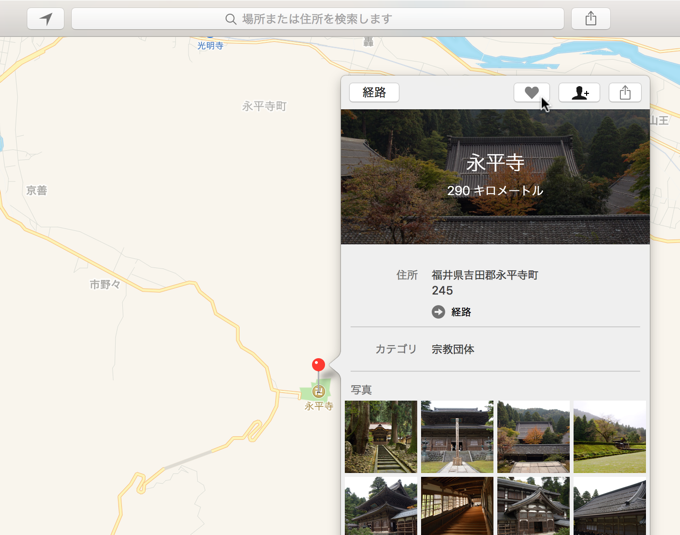Open photo of hall with stone pillar
The width and height of the screenshot is (680, 535).
coord(457,437)
